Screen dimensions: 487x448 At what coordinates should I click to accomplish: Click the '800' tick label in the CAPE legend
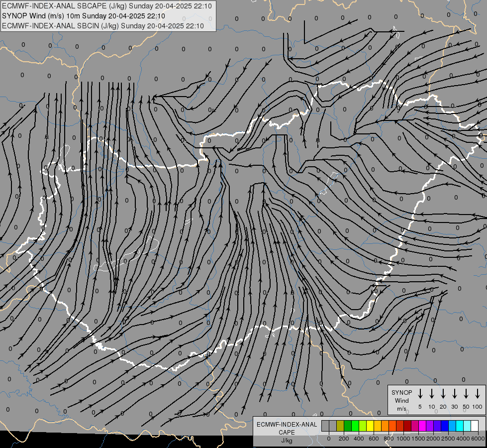coord(389,439)
